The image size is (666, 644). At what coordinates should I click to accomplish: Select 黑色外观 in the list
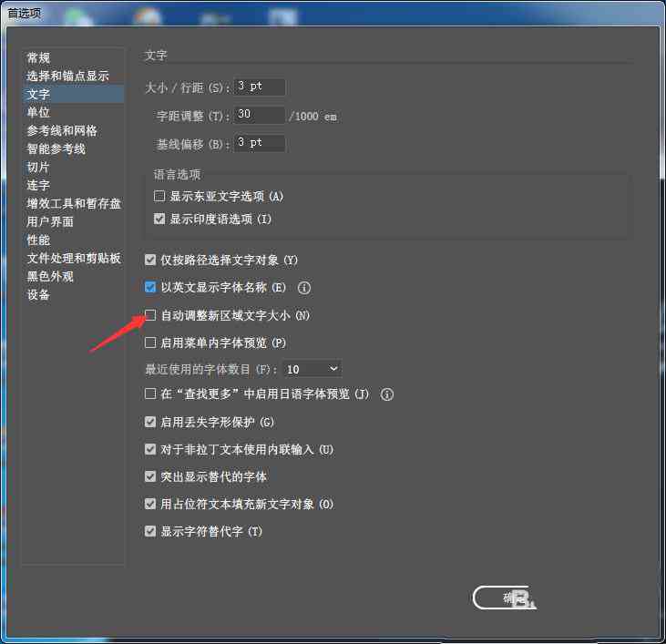pos(50,277)
